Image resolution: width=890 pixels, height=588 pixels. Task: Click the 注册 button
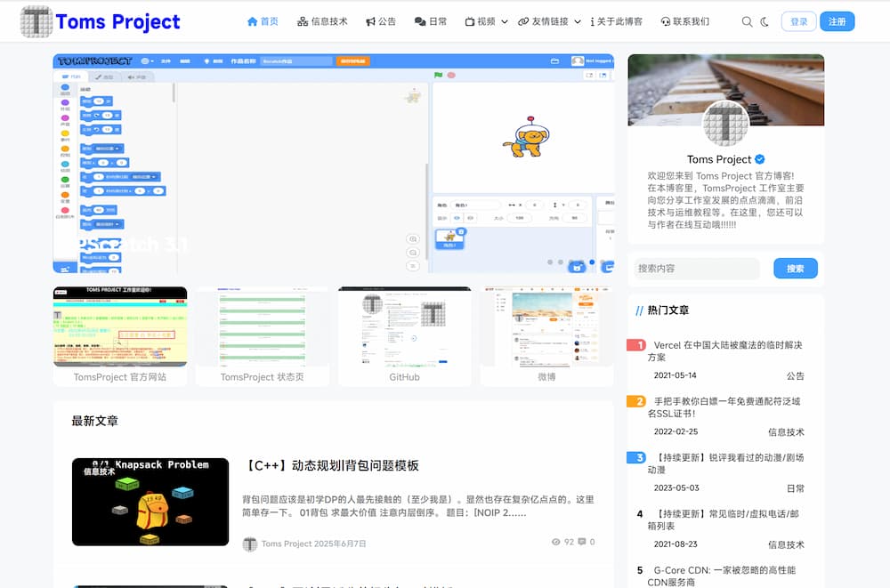pos(837,20)
